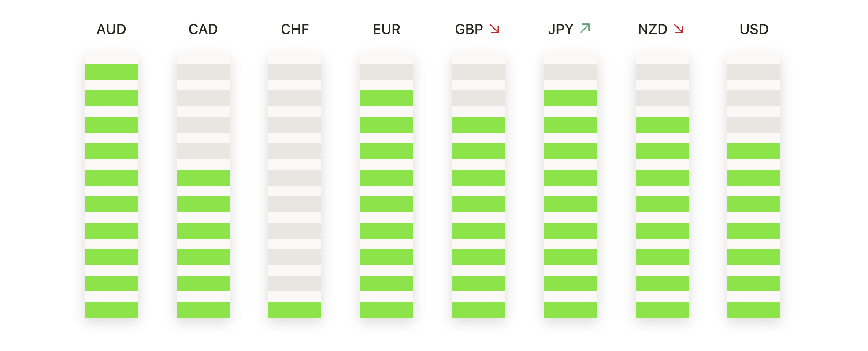868x351 pixels.
Task: Click the green up arrow beside JPY
Action: tap(585, 28)
